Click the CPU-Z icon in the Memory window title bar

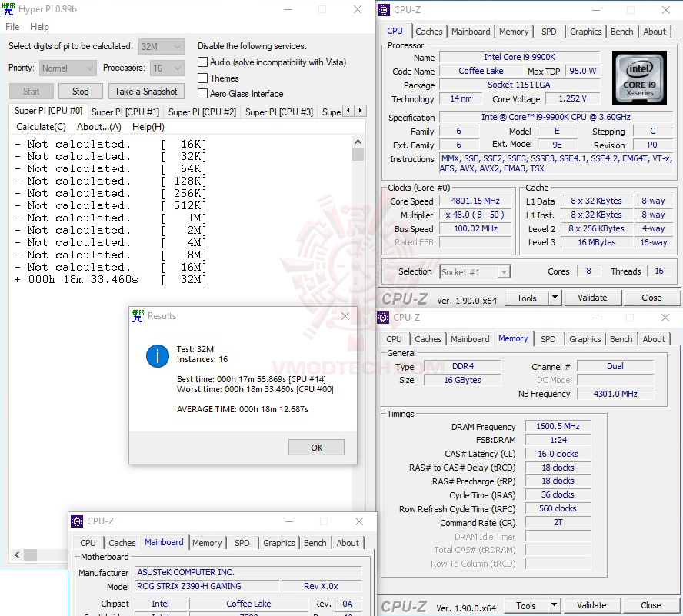pyautogui.click(x=383, y=317)
